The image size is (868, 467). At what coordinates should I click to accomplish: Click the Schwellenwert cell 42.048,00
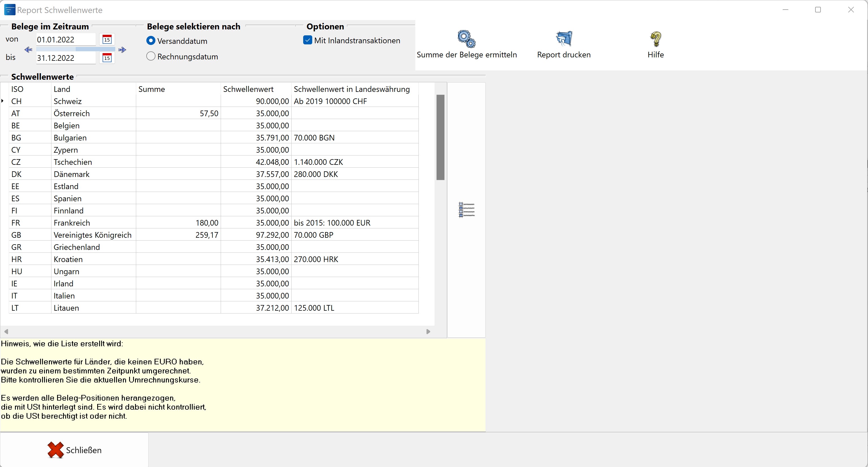[x=256, y=162]
